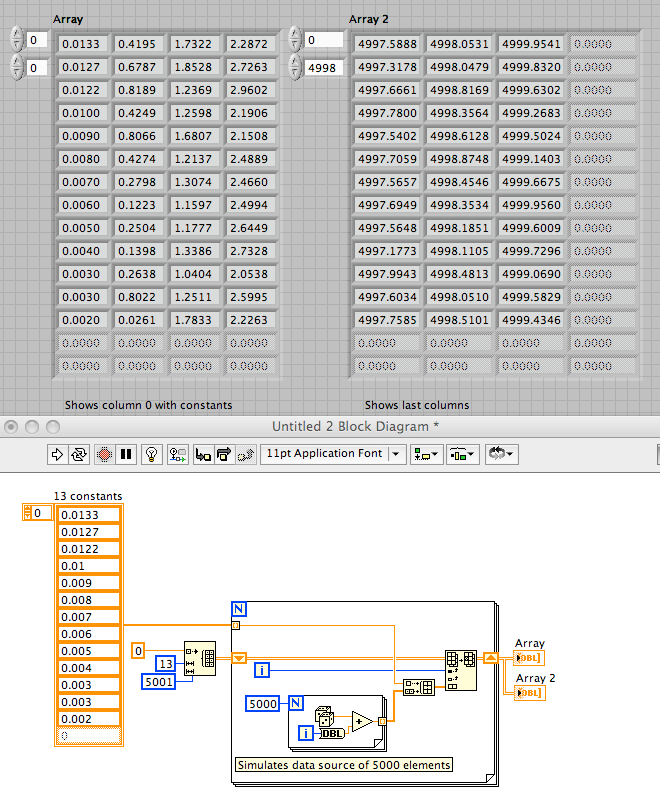660x796 pixels.
Task: Click the inner loop N count terminal
Action: point(296,703)
